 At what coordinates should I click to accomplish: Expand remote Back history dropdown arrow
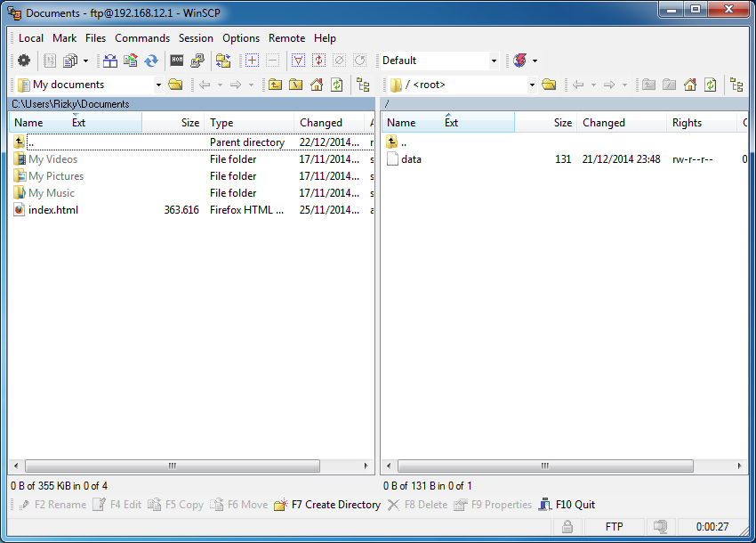coord(593,85)
